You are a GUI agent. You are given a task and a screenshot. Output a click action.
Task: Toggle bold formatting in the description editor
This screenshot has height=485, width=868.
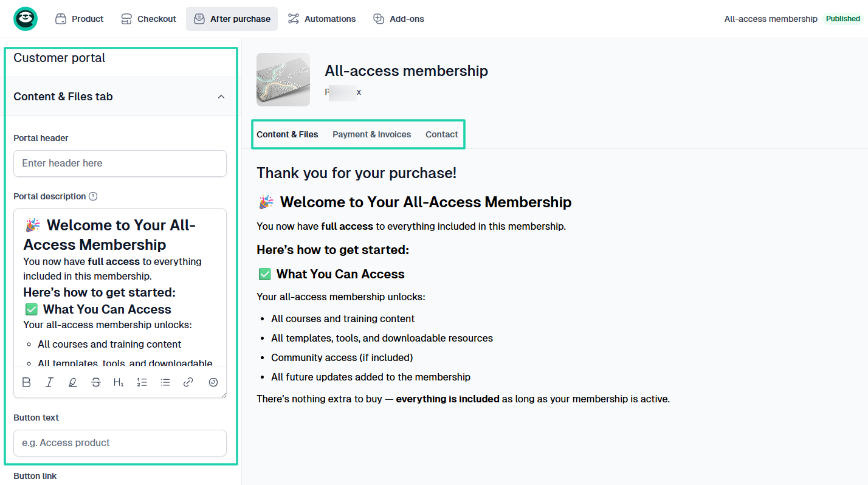[27, 382]
